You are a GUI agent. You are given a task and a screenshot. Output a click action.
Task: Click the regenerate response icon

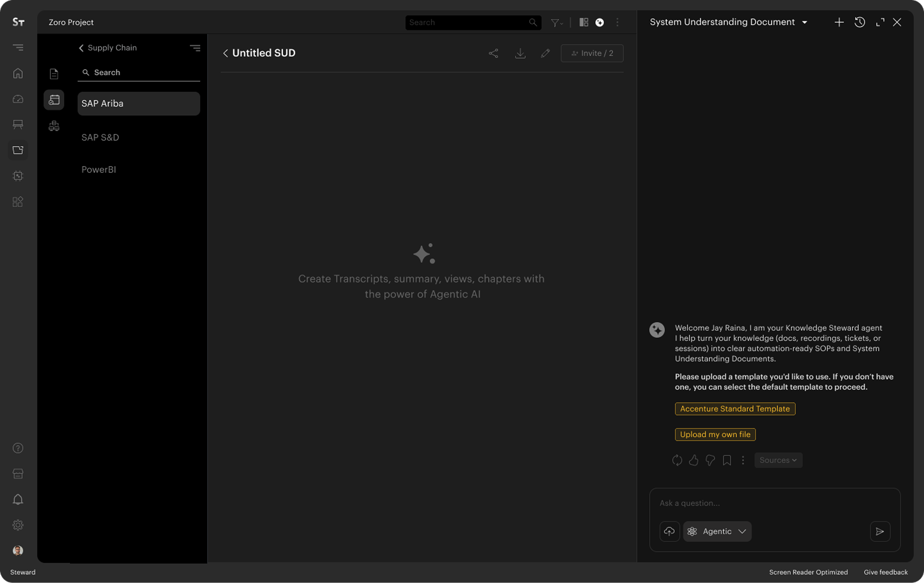(677, 460)
